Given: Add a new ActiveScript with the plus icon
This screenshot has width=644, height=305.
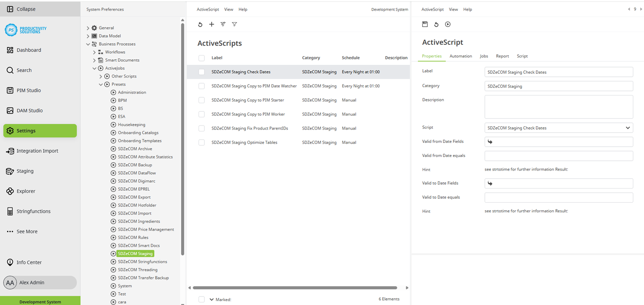Looking at the screenshot, I should click(x=212, y=24).
